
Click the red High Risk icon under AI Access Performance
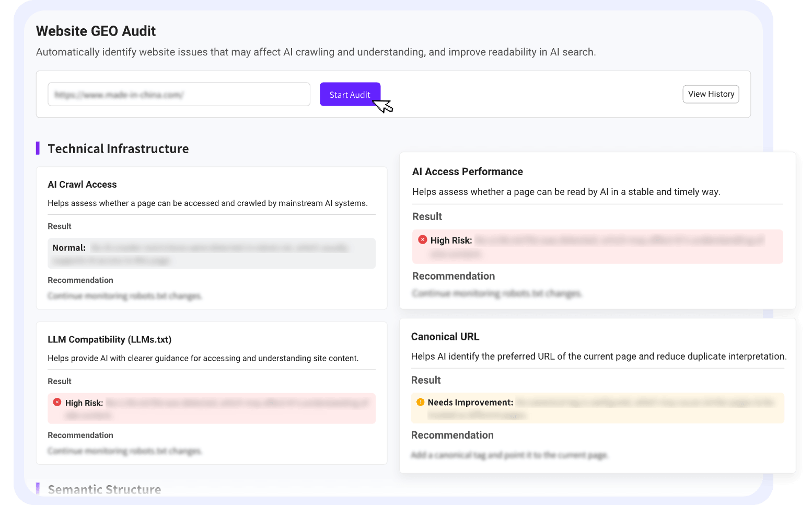tap(423, 239)
